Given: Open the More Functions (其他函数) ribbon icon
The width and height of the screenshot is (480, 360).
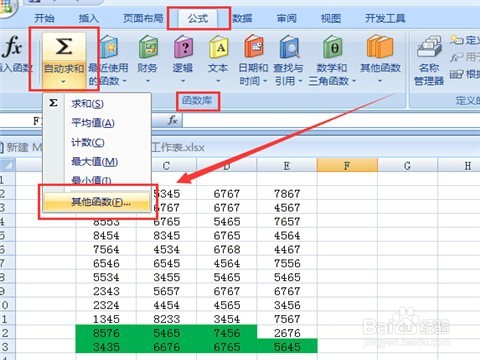Looking at the screenshot, I should [x=380, y=47].
